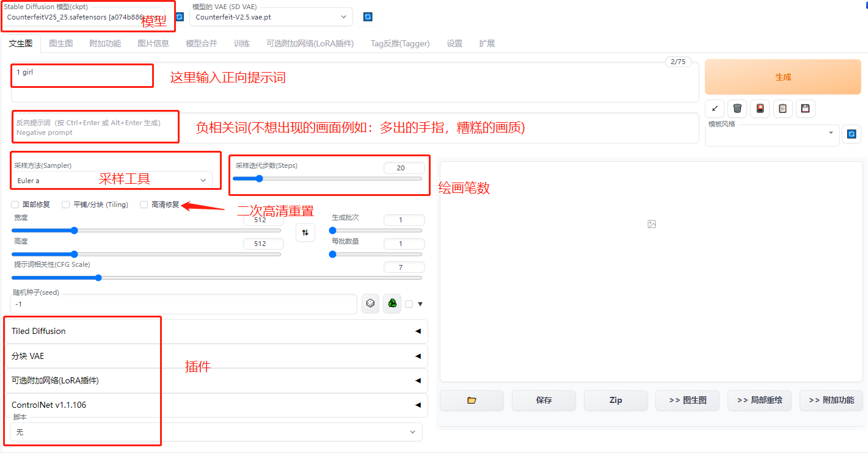
Task: Swap width and height with the arrows button
Action: tap(305, 232)
